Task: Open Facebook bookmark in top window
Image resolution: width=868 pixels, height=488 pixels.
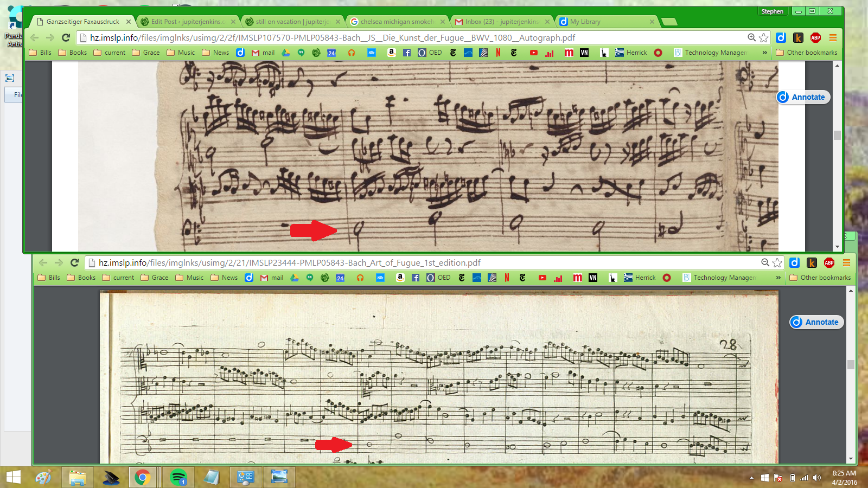Action: point(407,53)
